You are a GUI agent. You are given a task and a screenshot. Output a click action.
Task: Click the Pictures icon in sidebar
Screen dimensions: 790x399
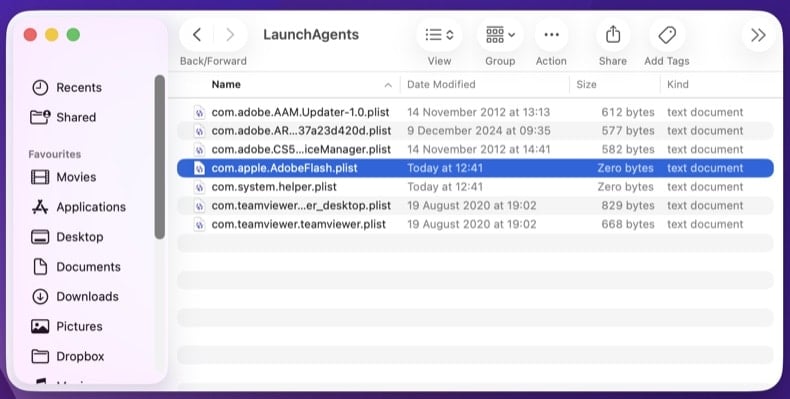pos(40,326)
